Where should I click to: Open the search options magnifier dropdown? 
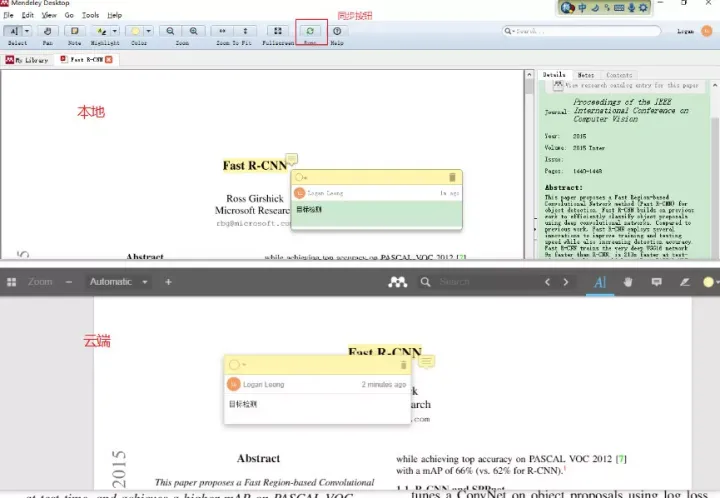coord(508,31)
